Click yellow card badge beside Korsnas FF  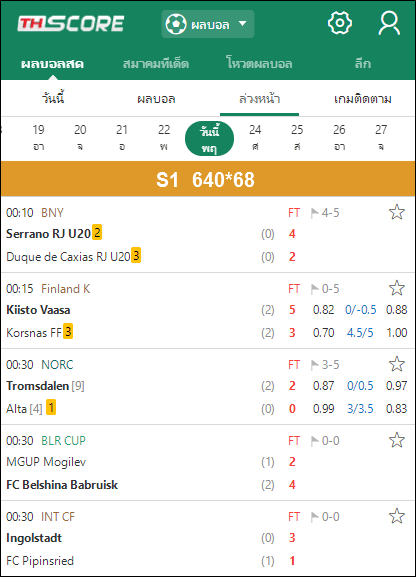coord(68,331)
